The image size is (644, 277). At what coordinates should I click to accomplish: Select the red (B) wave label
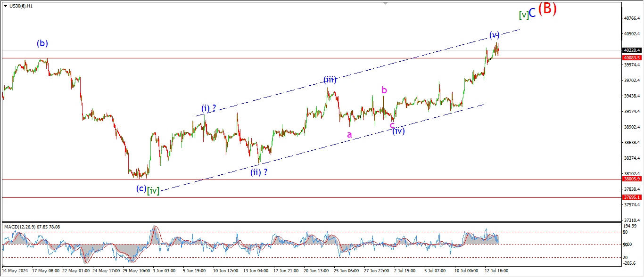[x=547, y=9]
